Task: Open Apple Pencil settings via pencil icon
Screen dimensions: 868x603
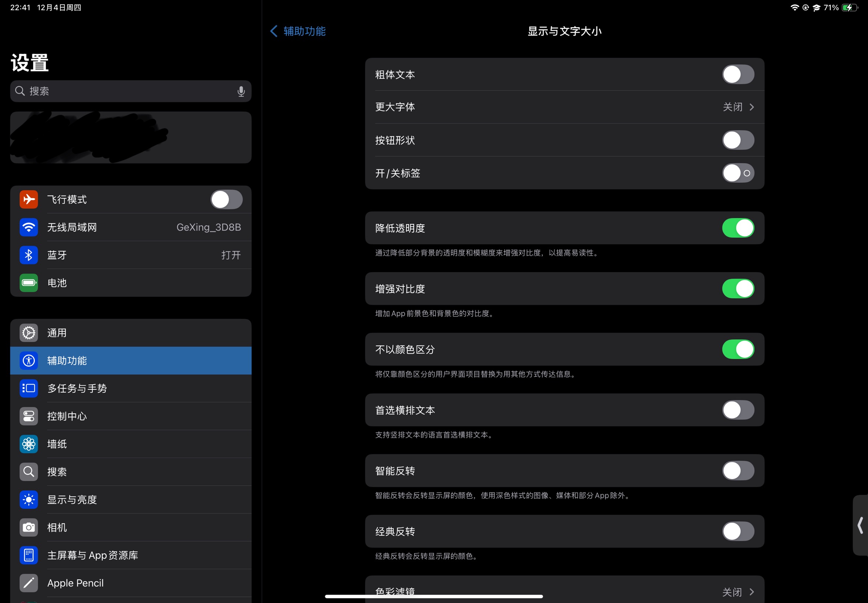Action: coord(29,583)
